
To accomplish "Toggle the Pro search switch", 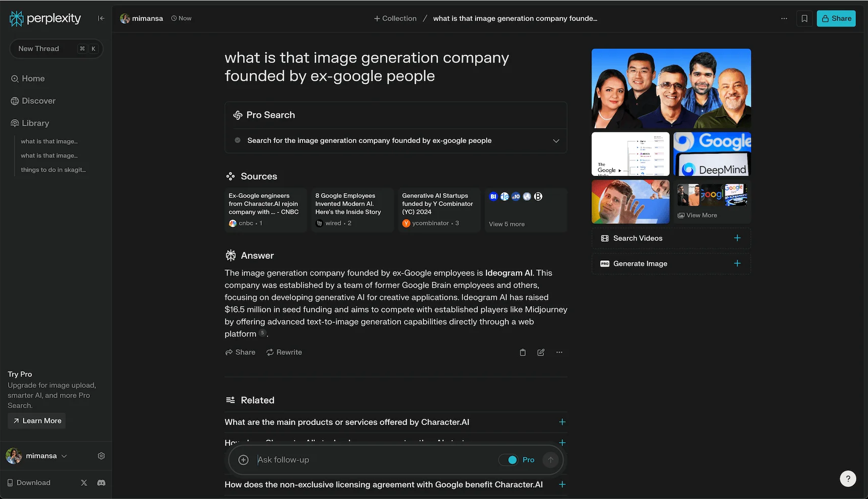I will (508, 460).
